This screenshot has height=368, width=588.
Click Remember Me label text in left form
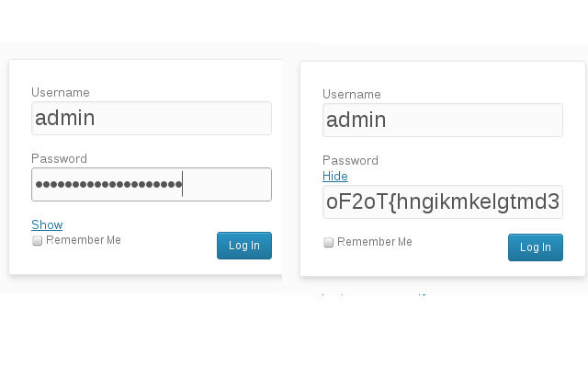(x=84, y=240)
